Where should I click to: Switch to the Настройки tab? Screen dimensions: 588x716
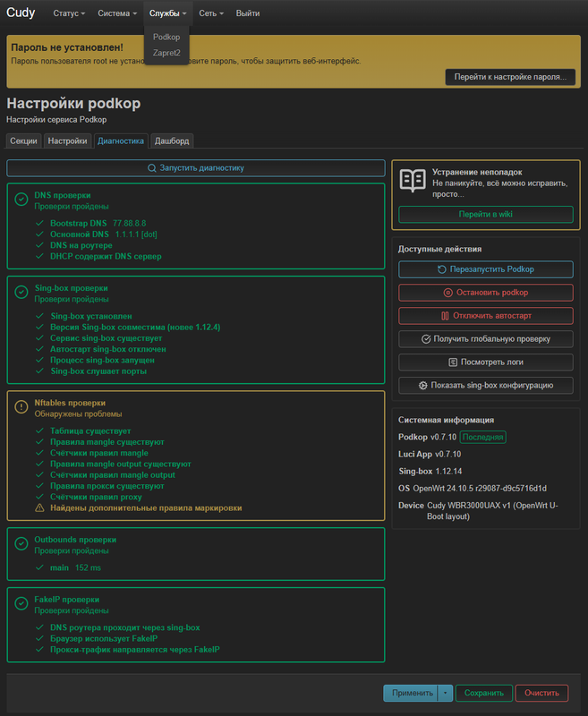coord(67,141)
